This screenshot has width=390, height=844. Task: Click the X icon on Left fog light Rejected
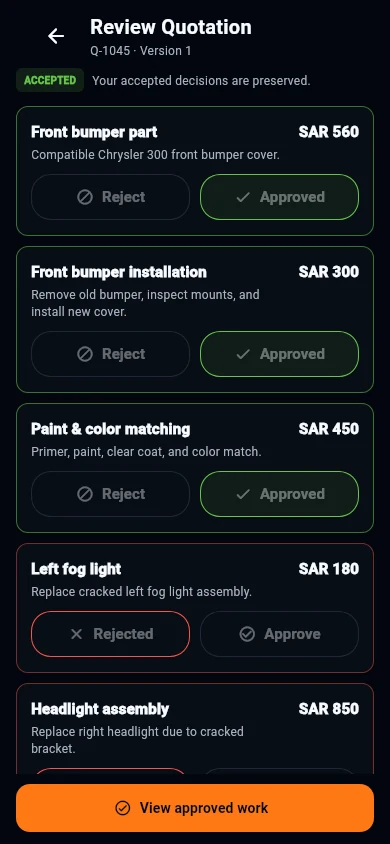pos(76,634)
